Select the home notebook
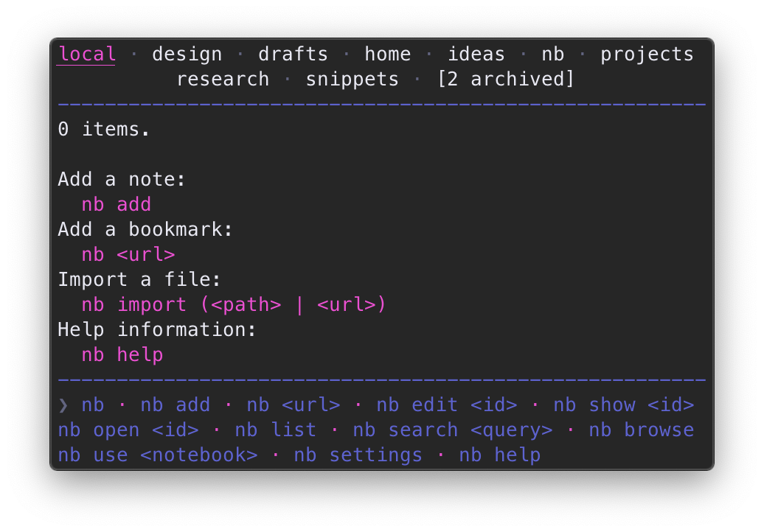Image resolution: width=764 pixels, height=532 pixels. [x=387, y=53]
